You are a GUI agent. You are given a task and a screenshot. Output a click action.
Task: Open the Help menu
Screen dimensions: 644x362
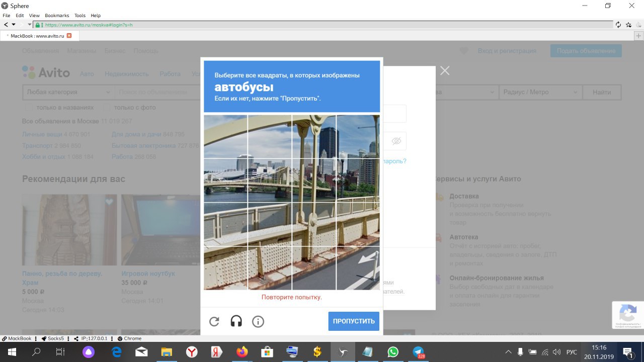point(96,16)
